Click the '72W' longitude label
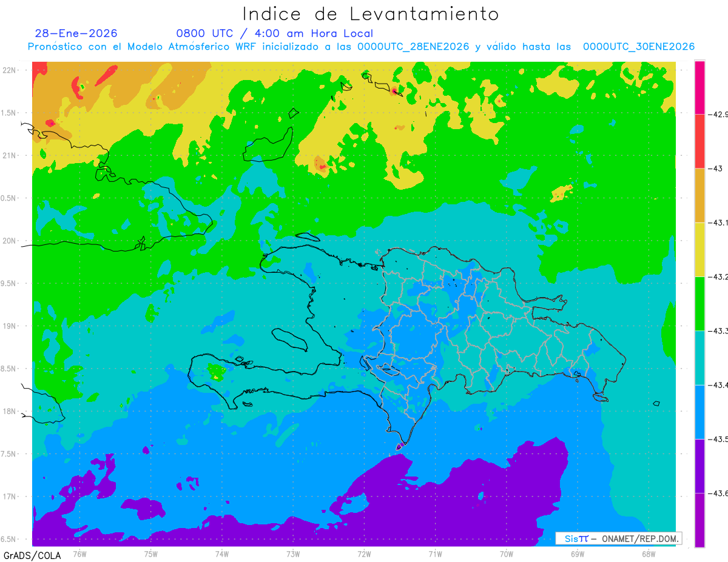Screen dimensions: 728x562 click(x=364, y=554)
